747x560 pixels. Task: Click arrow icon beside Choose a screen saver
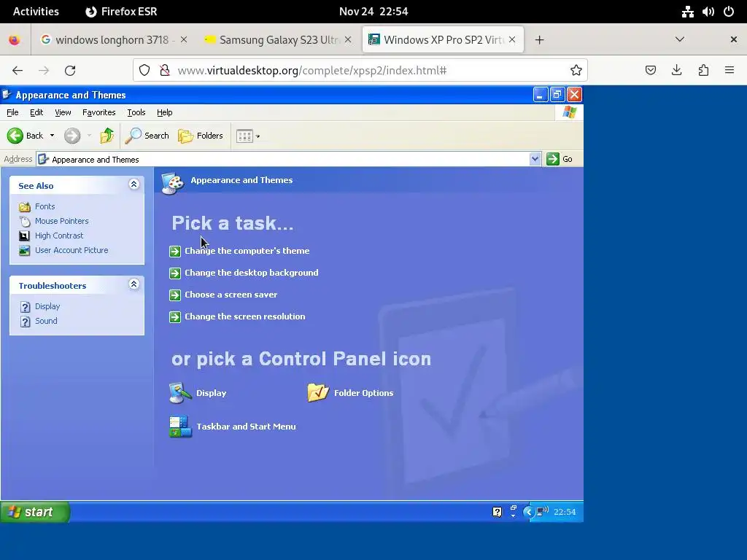click(175, 295)
